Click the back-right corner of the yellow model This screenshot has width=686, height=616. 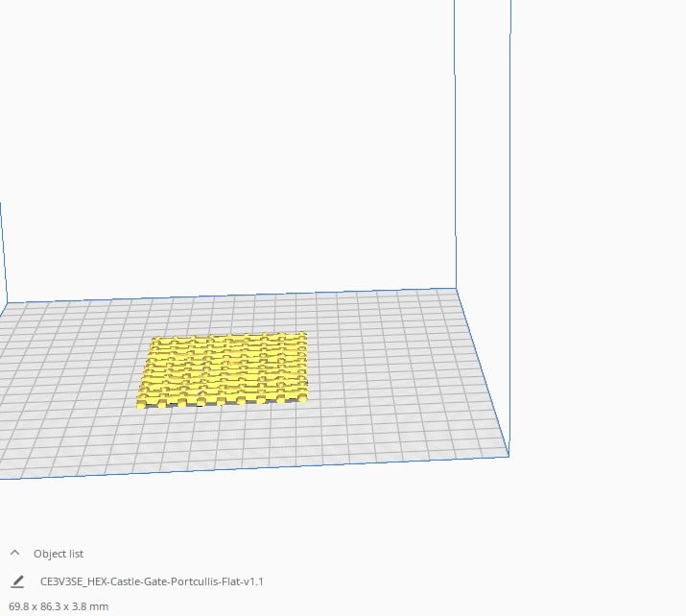[x=301, y=336]
